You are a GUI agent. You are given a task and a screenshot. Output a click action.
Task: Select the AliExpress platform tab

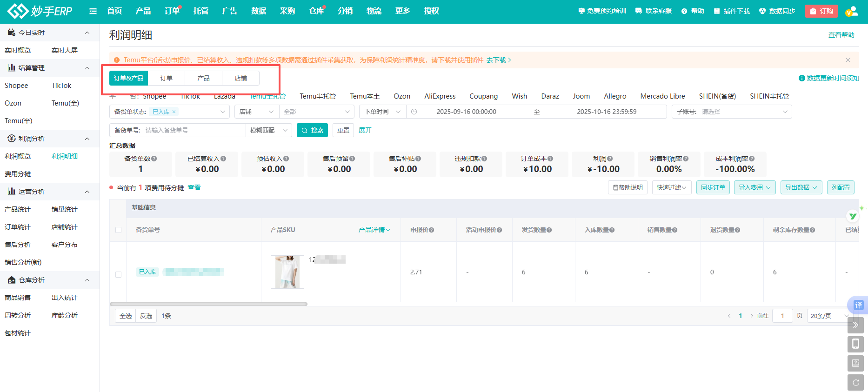click(x=440, y=96)
